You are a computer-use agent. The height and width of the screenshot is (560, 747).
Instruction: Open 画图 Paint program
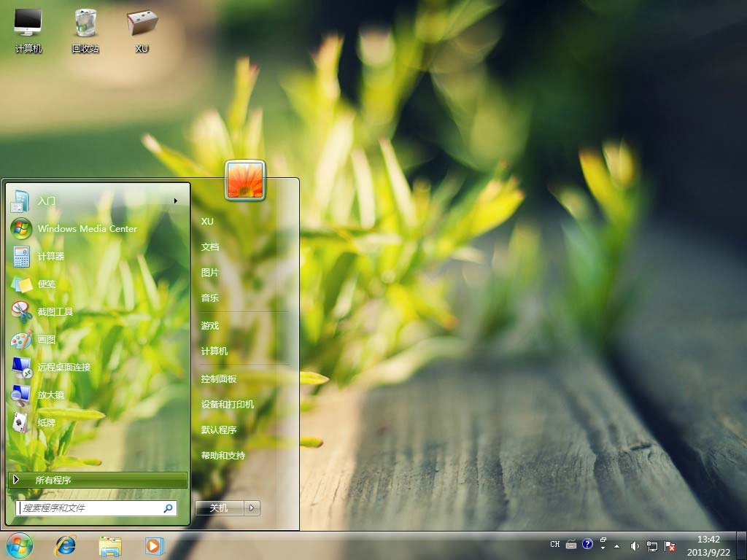coord(47,339)
